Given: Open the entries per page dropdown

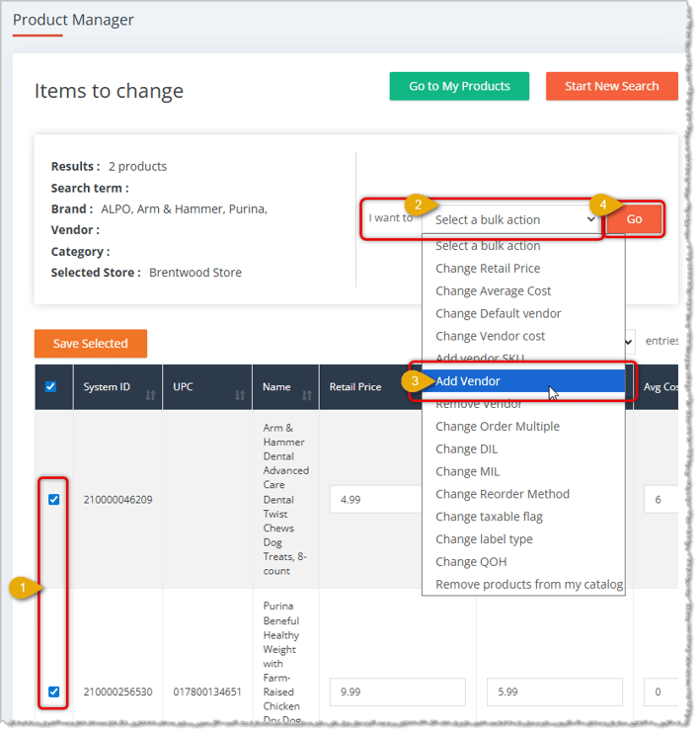Looking at the screenshot, I should [x=629, y=341].
